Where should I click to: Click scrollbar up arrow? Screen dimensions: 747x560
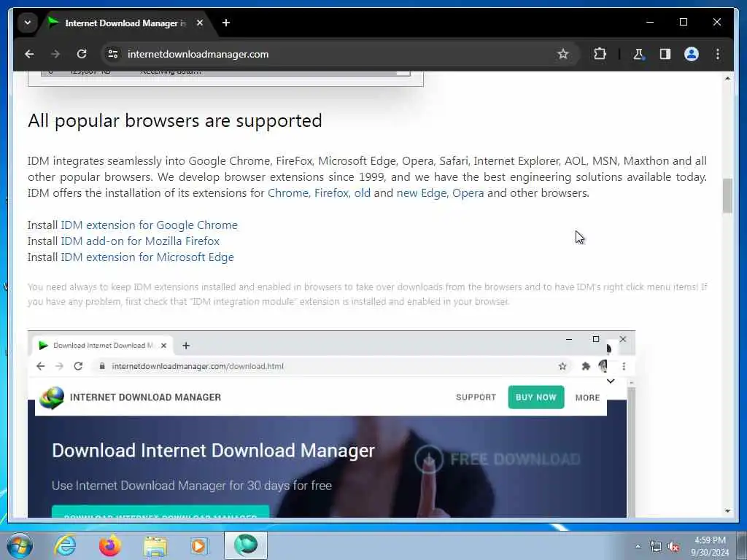(x=727, y=78)
